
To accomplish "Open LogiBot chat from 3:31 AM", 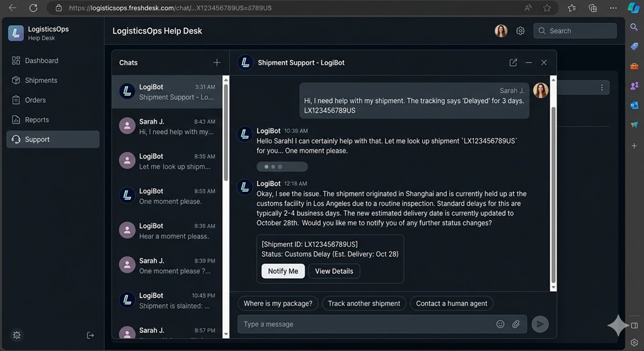I will 167,92.
